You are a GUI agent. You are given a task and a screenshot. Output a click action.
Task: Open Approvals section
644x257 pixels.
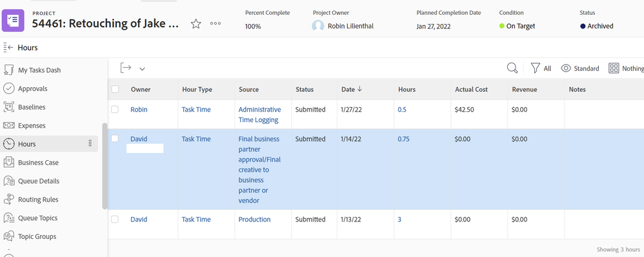[x=33, y=89]
